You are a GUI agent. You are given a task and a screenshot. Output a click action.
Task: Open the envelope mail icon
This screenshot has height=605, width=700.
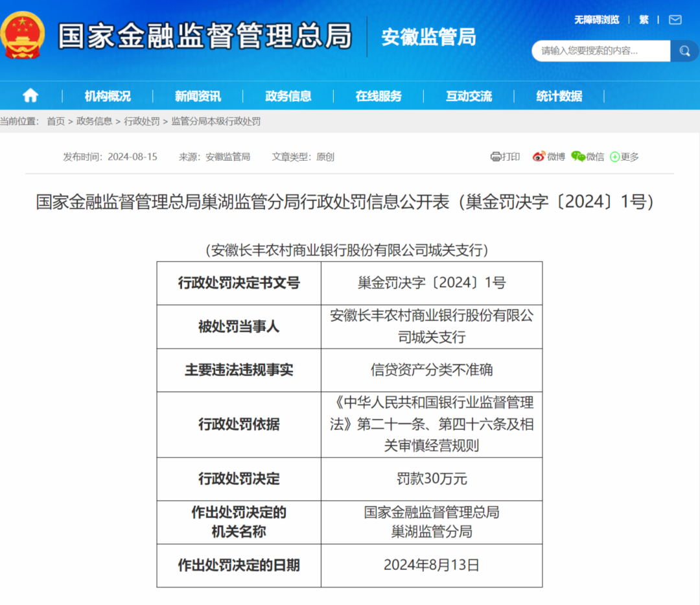[x=675, y=19]
